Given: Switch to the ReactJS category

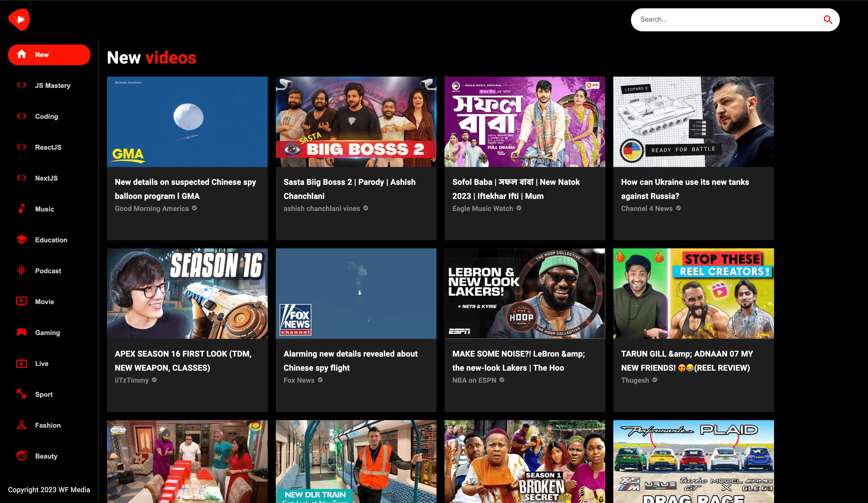Looking at the screenshot, I should pyautogui.click(x=49, y=147).
